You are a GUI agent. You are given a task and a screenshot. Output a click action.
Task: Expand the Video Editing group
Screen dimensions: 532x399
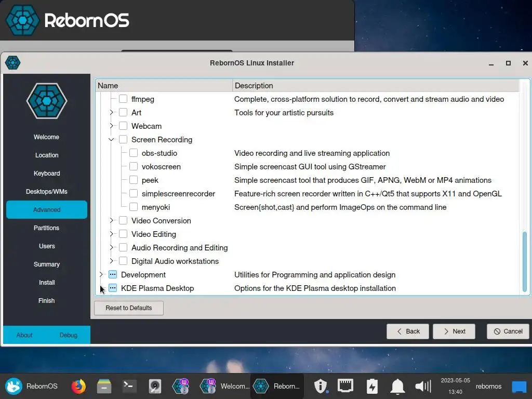(x=111, y=234)
